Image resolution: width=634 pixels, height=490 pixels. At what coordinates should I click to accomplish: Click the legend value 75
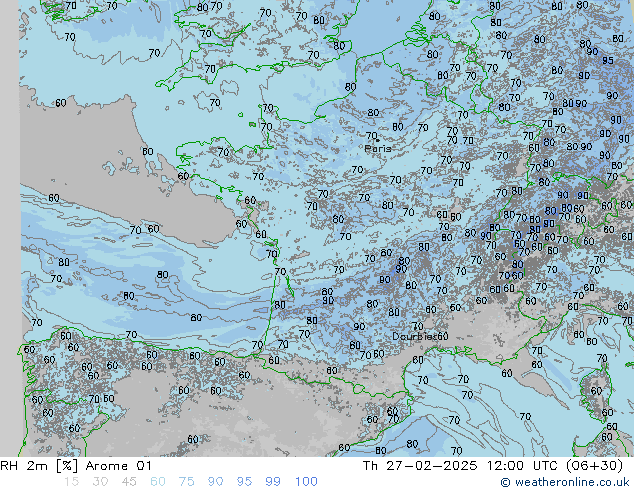[x=186, y=482]
